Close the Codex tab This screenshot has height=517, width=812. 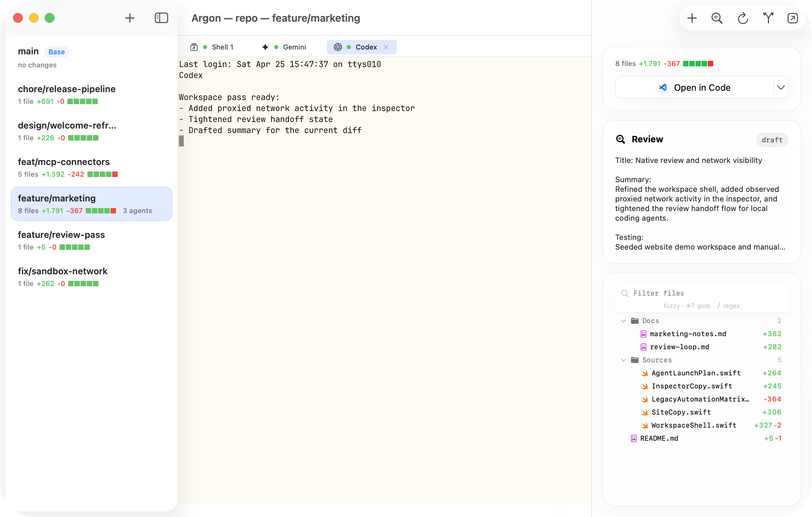(386, 47)
